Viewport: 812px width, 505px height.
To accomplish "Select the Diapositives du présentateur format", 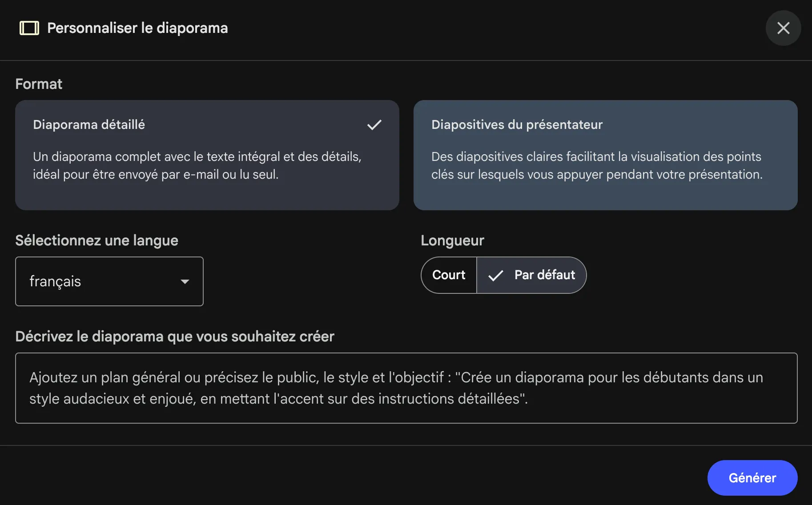I will pyautogui.click(x=606, y=155).
